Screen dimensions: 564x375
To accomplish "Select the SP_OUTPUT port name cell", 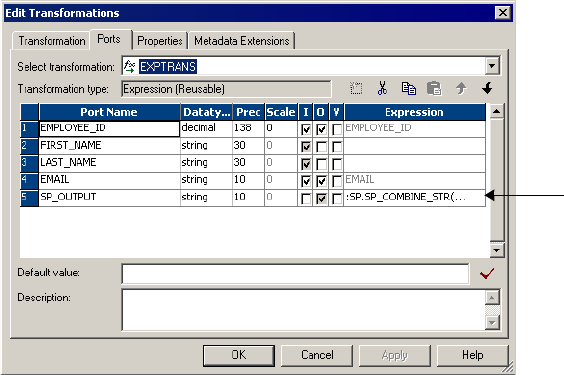I will pyautogui.click(x=109, y=198).
